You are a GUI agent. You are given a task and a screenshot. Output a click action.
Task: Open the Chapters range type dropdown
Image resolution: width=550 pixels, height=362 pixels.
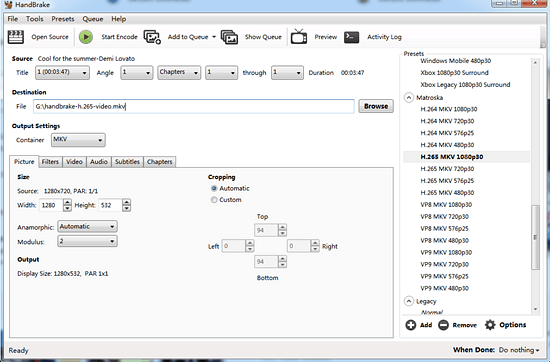pos(179,73)
